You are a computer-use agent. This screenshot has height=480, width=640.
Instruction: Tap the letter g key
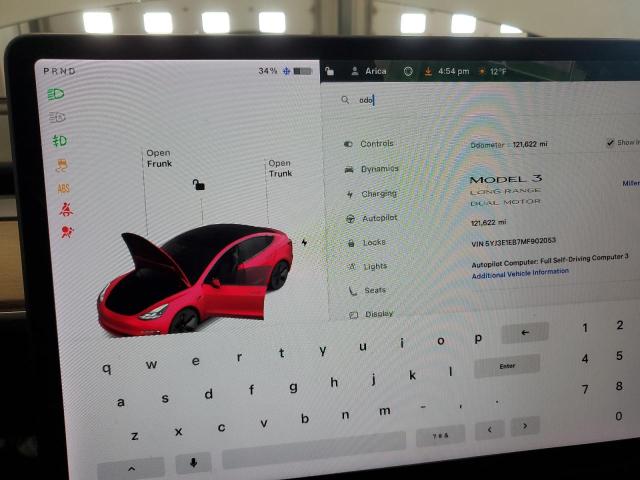293,387
